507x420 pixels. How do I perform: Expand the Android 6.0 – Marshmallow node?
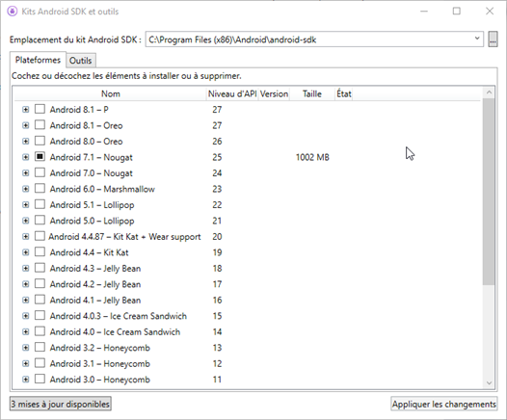tap(26, 189)
